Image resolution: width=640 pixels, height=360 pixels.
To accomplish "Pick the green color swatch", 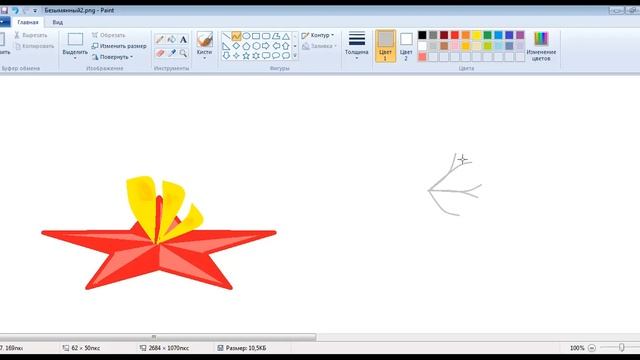I will (487, 35).
